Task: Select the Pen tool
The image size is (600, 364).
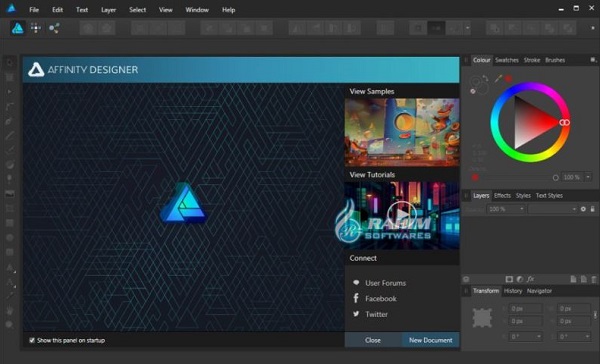Action: (x=10, y=121)
